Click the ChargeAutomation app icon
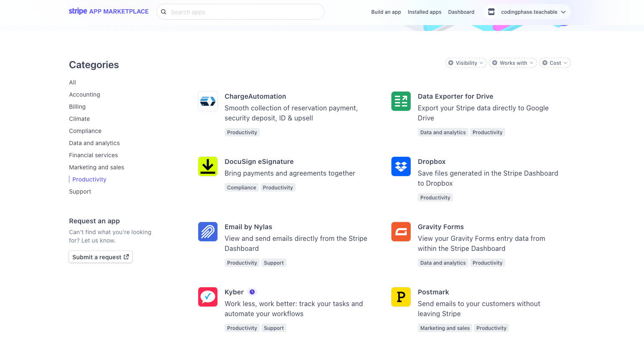The height and width of the screenshot is (350, 644). [x=208, y=101]
